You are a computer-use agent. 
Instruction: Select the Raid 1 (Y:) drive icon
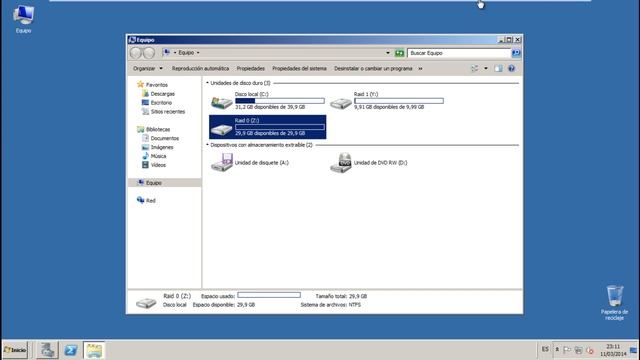[341, 102]
